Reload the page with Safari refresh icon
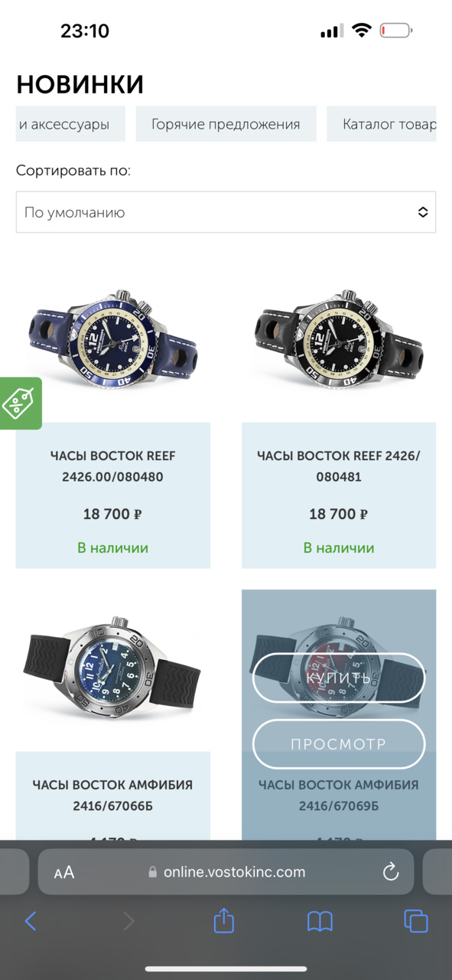Screen dimensions: 452x980 point(390,871)
